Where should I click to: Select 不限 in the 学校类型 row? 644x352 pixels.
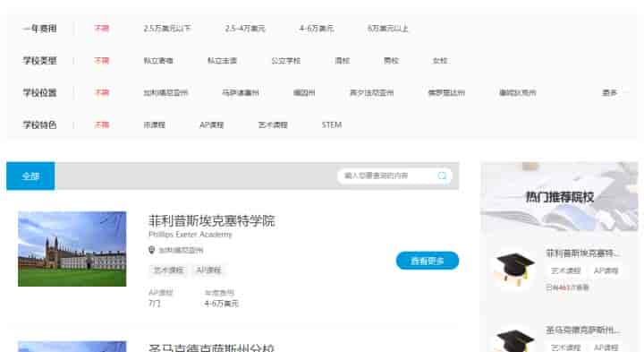[x=102, y=60]
